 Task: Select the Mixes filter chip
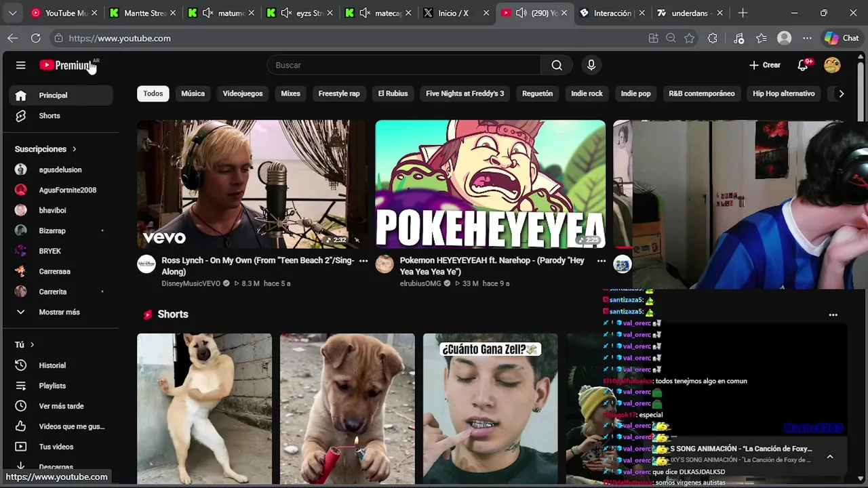pyautogui.click(x=290, y=94)
